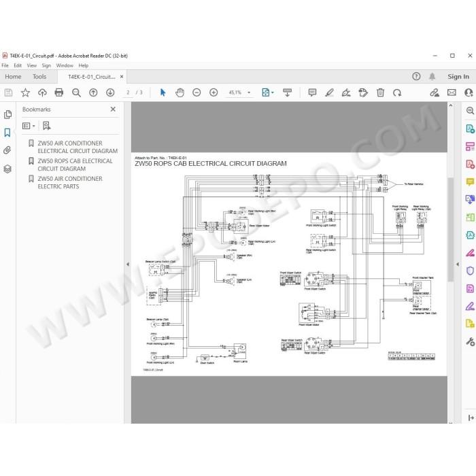This screenshot has height=476, width=476.
Task: Select the arrow selection tool
Action: pyautogui.click(x=163, y=92)
